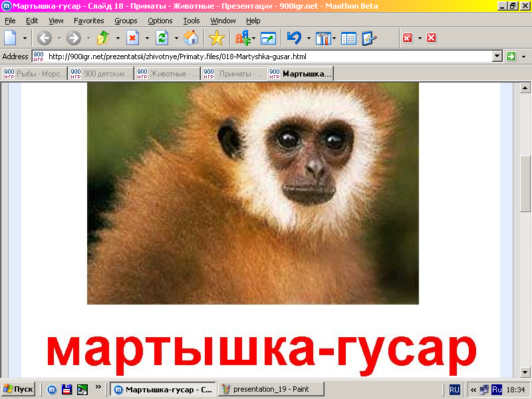Viewport: 532px width, 399px height.
Task: Expand the address bar URL history dropdown
Action: (x=497, y=57)
